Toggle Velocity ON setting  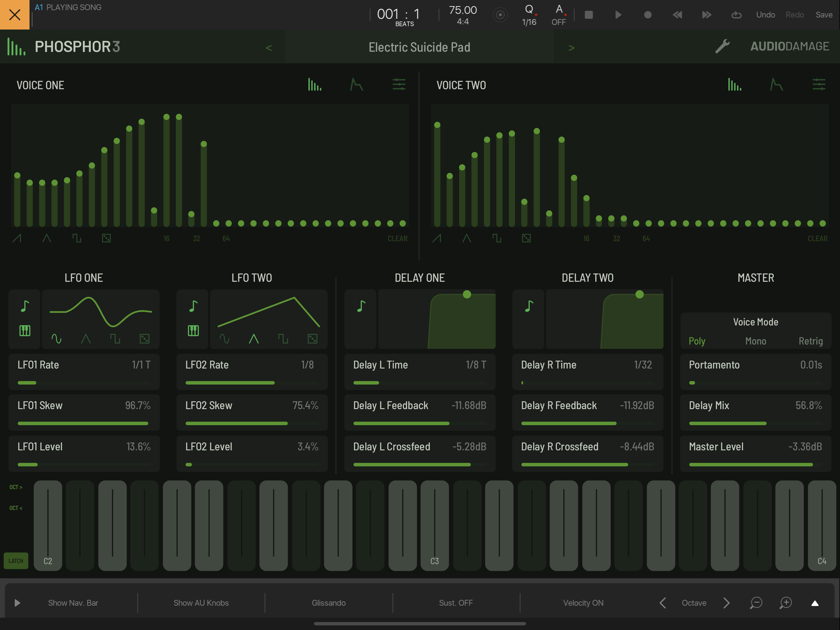583,603
